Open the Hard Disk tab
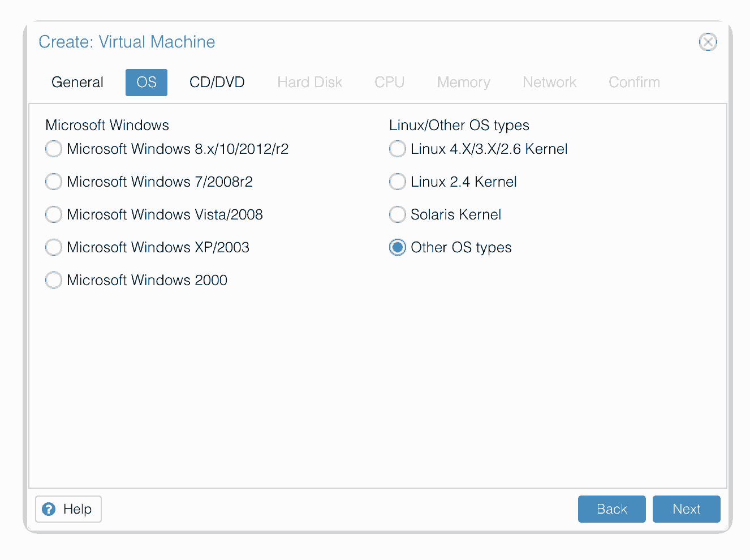Screen dimensions: 750x560 click(310, 83)
